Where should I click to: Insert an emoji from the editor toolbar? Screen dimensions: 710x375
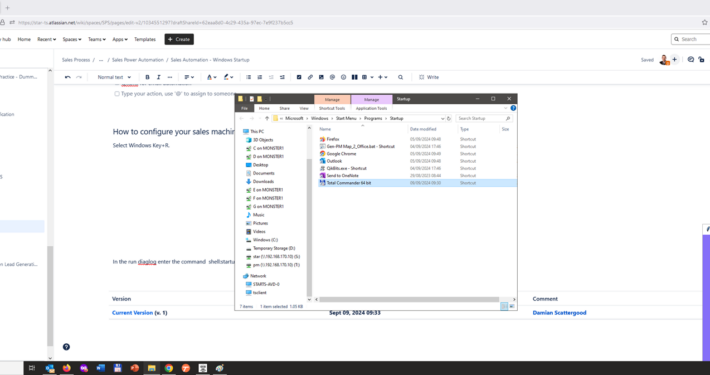[x=343, y=77]
